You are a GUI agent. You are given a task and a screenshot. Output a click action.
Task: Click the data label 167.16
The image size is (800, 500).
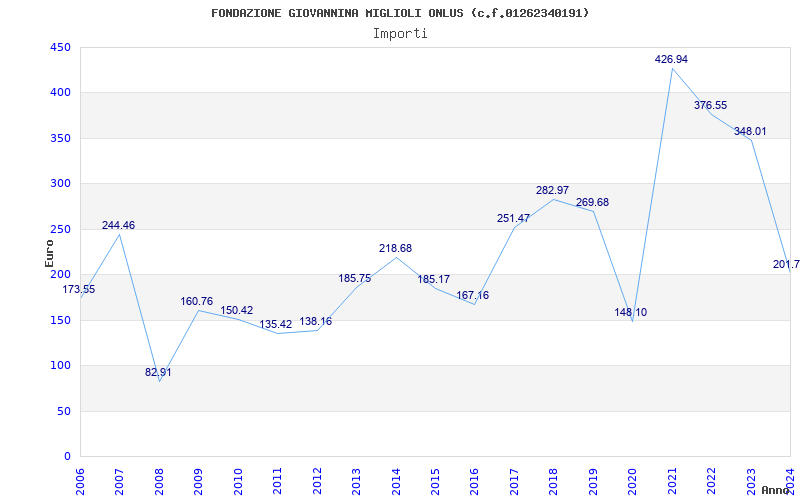(472, 296)
